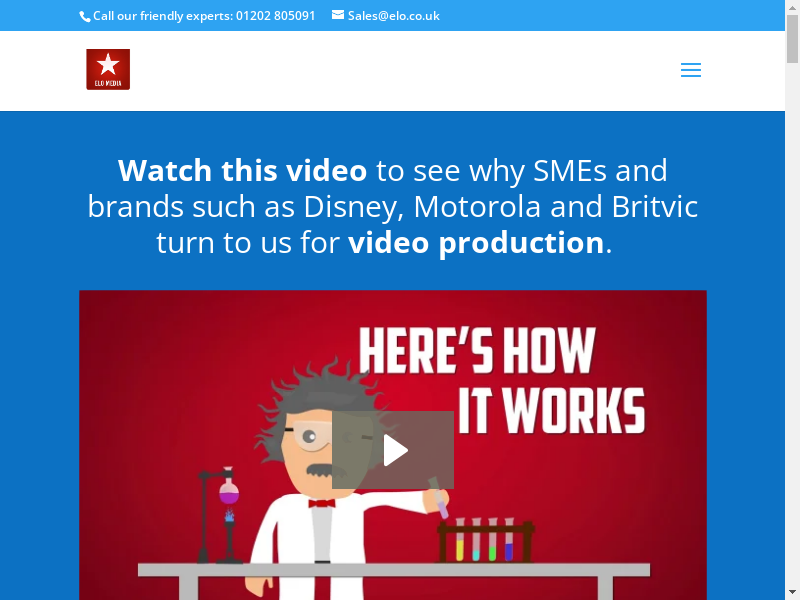The height and width of the screenshot is (600, 800).
Task: Click "HERE'S HOW IT WORKS" title in video
Action: coord(502,380)
